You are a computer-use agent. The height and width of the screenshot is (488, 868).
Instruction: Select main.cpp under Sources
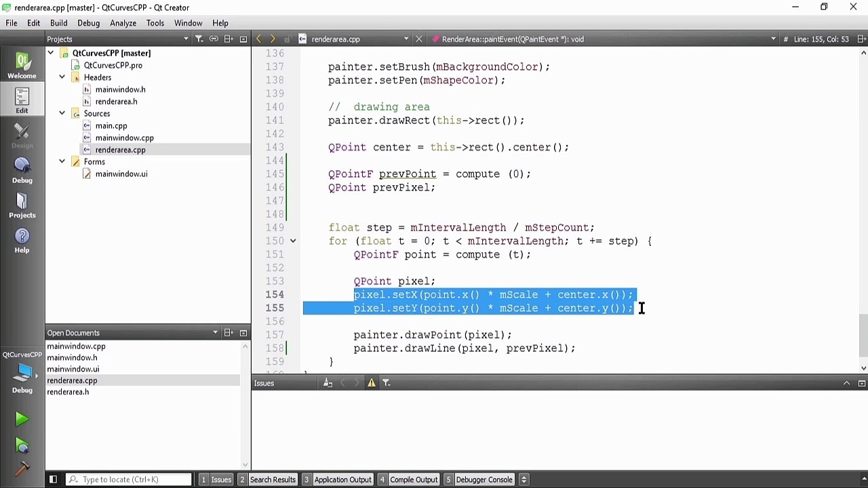[111, 126]
